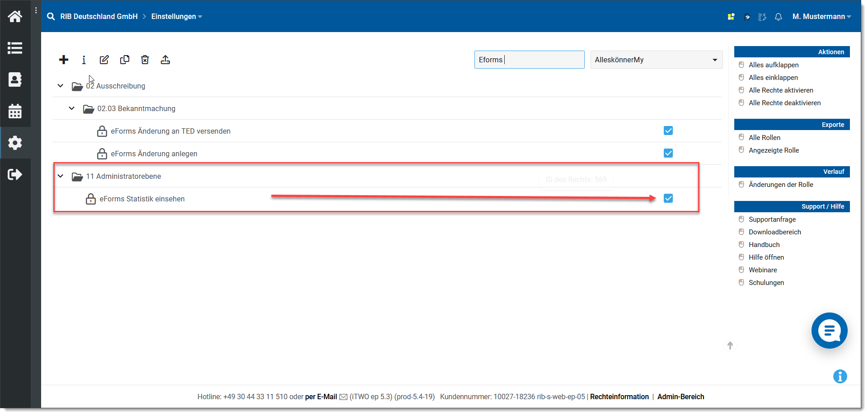
Task: Open the Einstellungen dropdown menu
Action: click(177, 16)
